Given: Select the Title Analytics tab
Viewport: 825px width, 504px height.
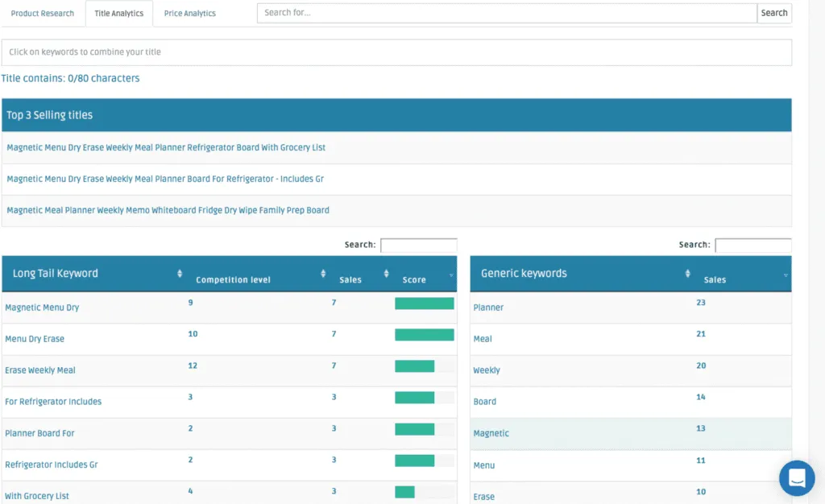Looking at the screenshot, I should point(119,14).
